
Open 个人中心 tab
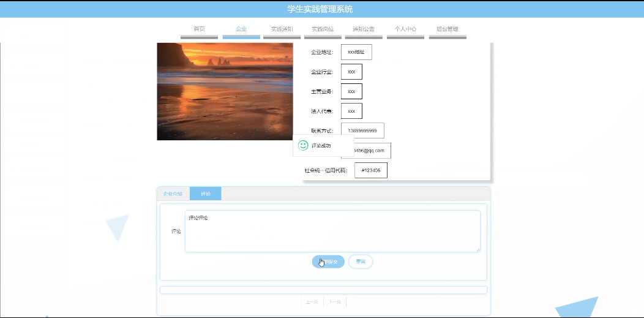405,29
